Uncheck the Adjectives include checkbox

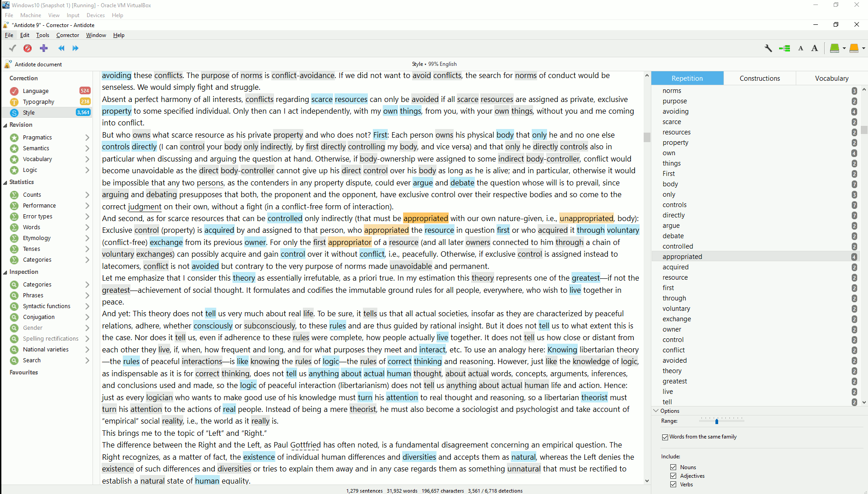tap(673, 476)
